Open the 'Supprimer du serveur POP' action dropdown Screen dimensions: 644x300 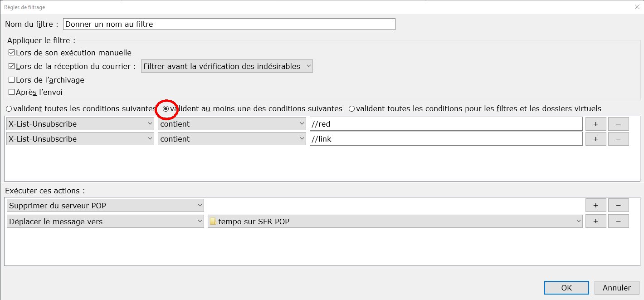106,206
